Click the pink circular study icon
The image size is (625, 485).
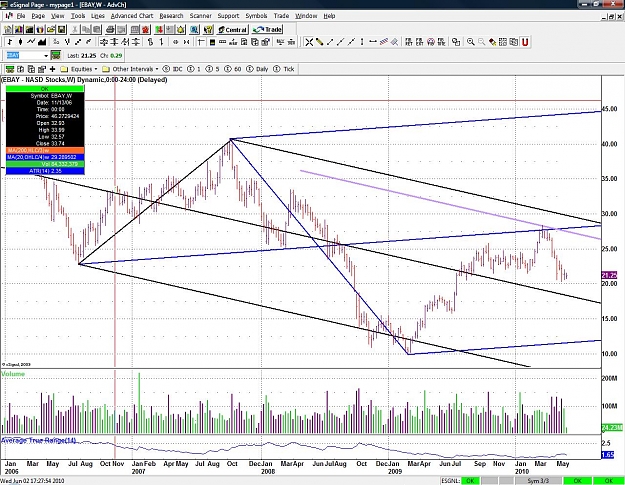point(430,42)
